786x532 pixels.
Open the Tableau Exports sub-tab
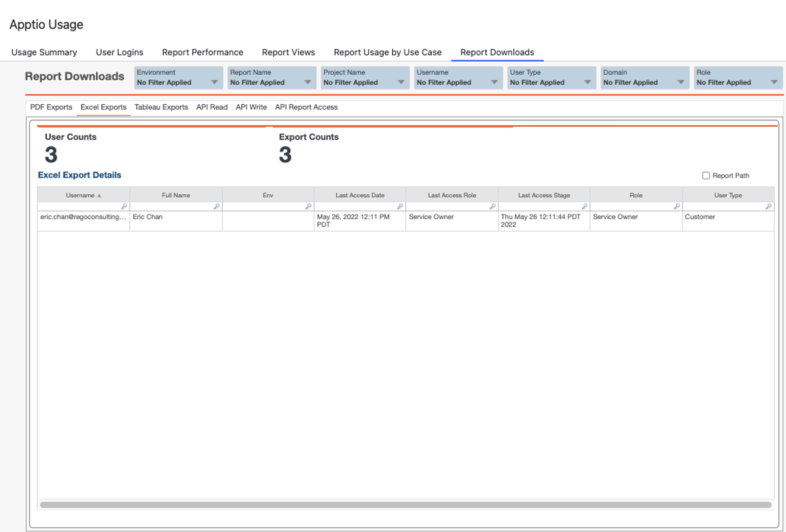click(161, 107)
